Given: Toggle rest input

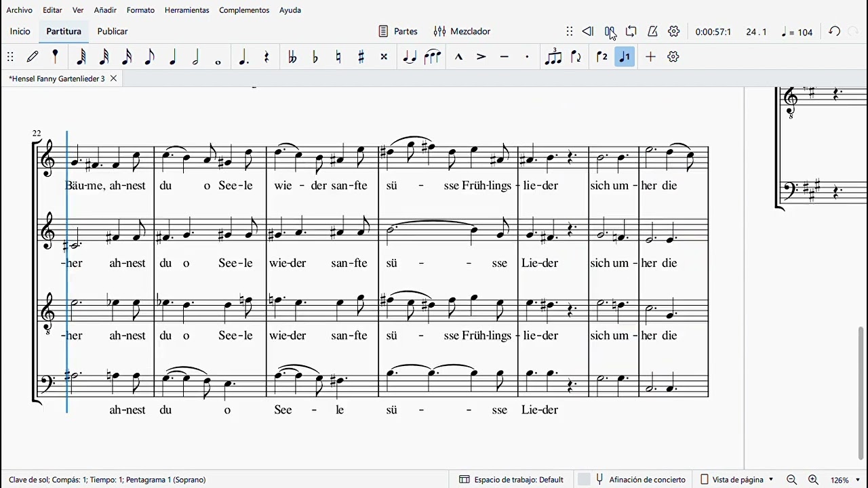Looking at the screenshot, I should tap(267, 57).
